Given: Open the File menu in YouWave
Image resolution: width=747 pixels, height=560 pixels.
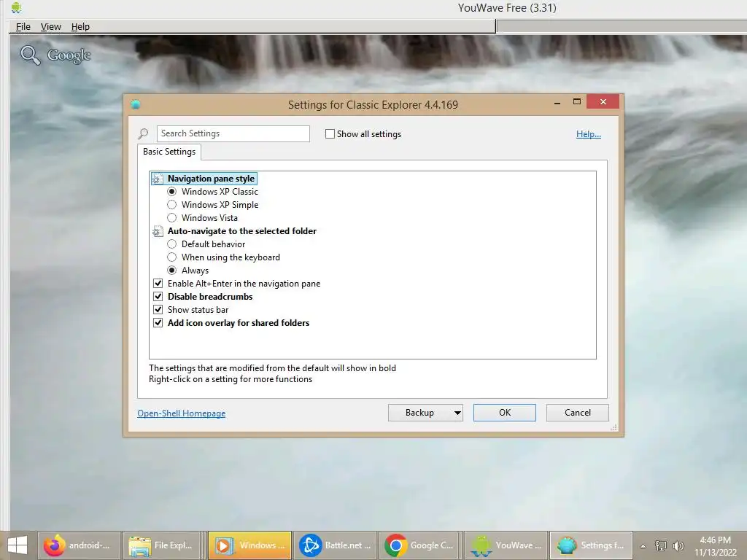Looking at the screenshot, I should [x=23, y=27].
